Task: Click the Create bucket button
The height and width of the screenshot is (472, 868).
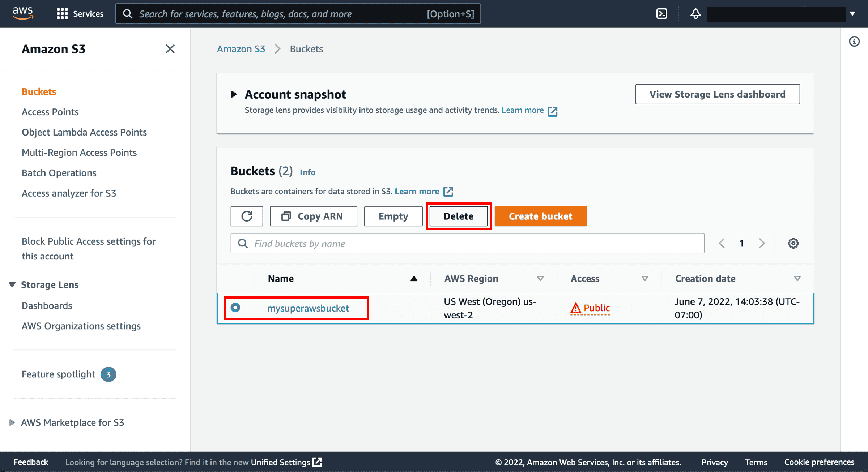Action: click(541, 216)
